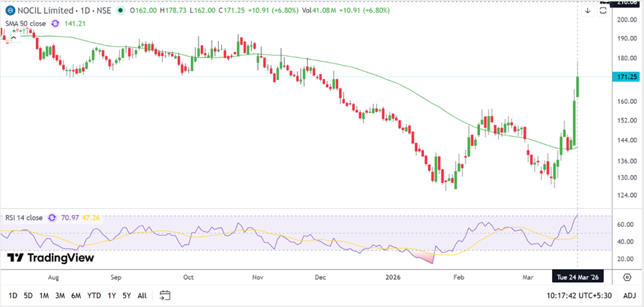The image size is (644, 307).
Task: Select the 1D time range
Action: (x=12, y=295)
